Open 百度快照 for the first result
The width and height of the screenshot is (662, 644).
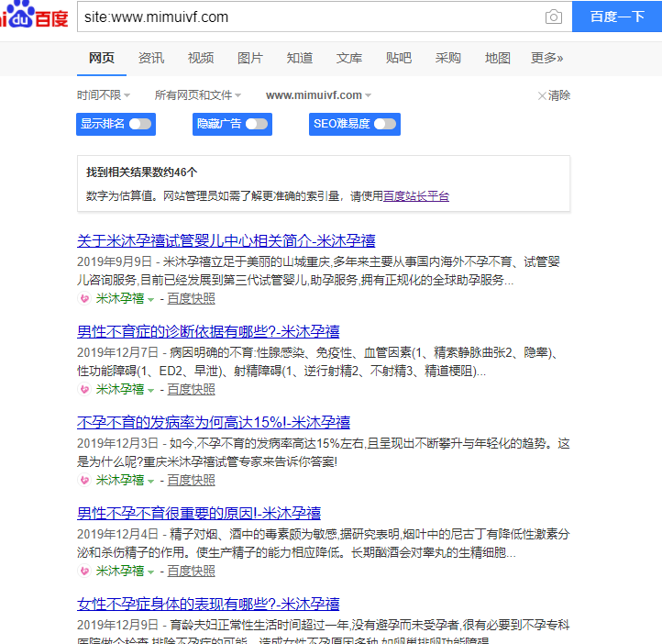click(192, 298)
